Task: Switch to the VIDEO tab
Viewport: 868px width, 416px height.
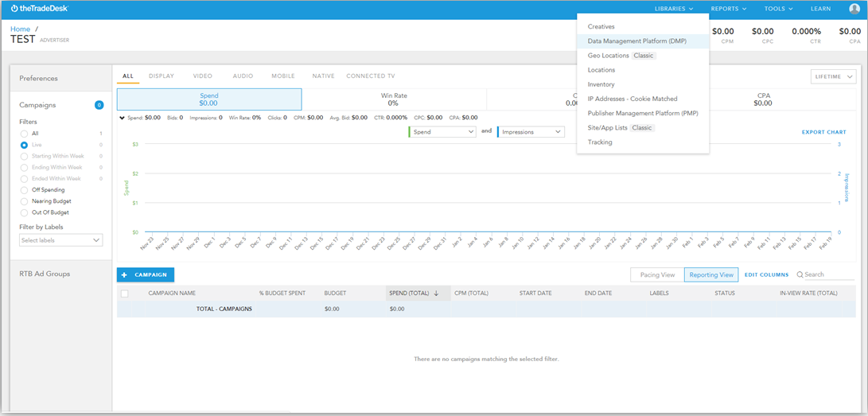Action: pyautogui.click(x=203, y=76)
